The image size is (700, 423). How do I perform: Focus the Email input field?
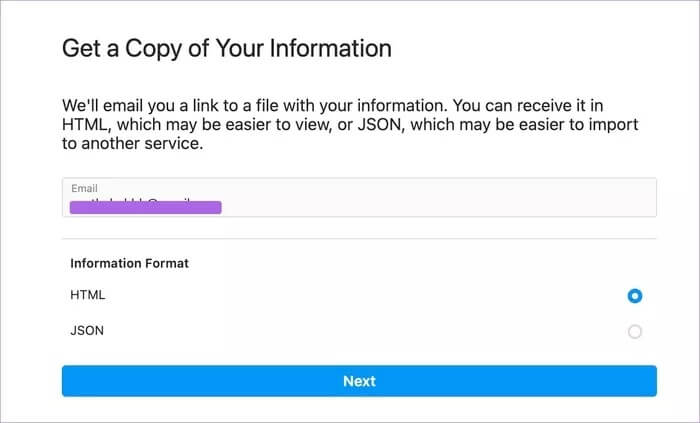click(359, 197)
